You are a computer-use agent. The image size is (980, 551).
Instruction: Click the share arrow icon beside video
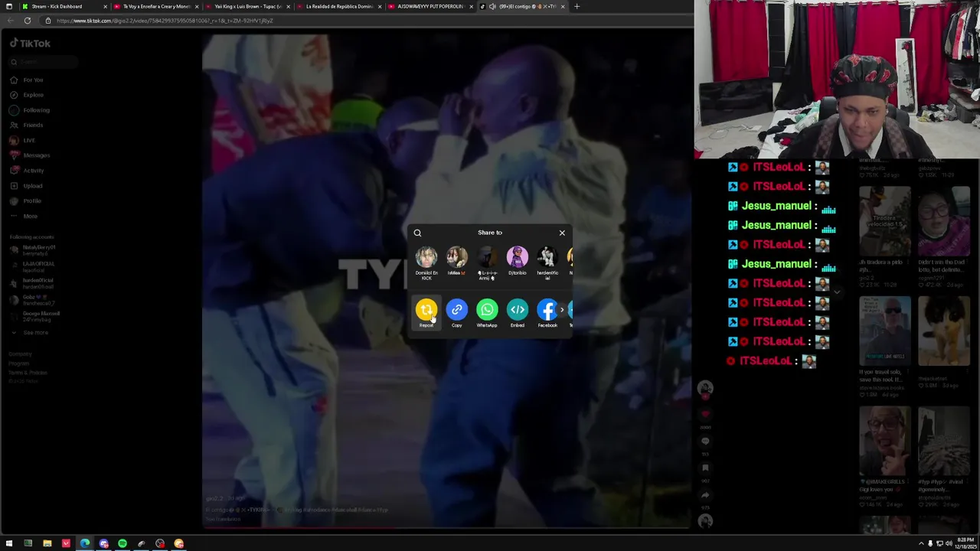705,494
